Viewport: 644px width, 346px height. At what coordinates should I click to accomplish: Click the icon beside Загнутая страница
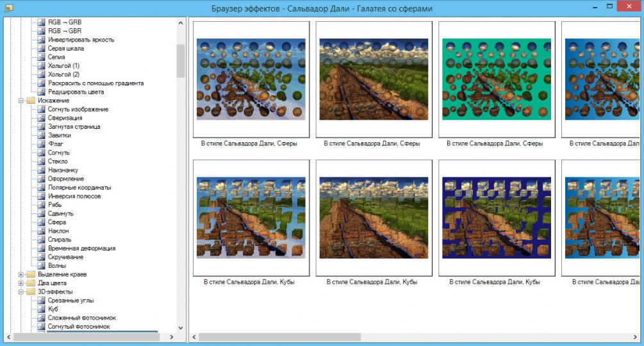(41, 126)
